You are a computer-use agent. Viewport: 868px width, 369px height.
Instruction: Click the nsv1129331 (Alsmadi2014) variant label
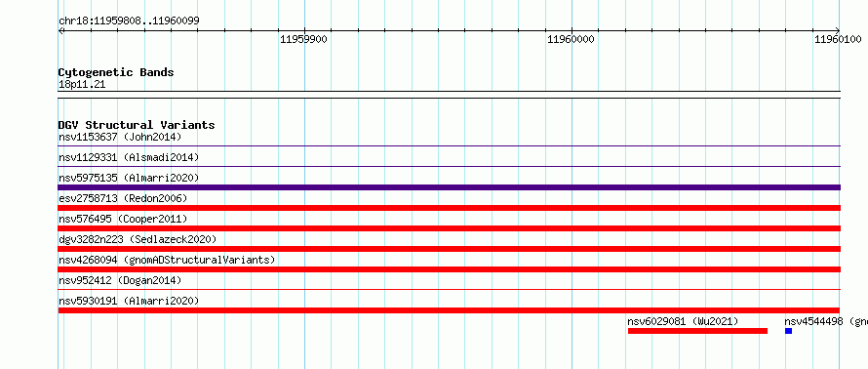129,157
